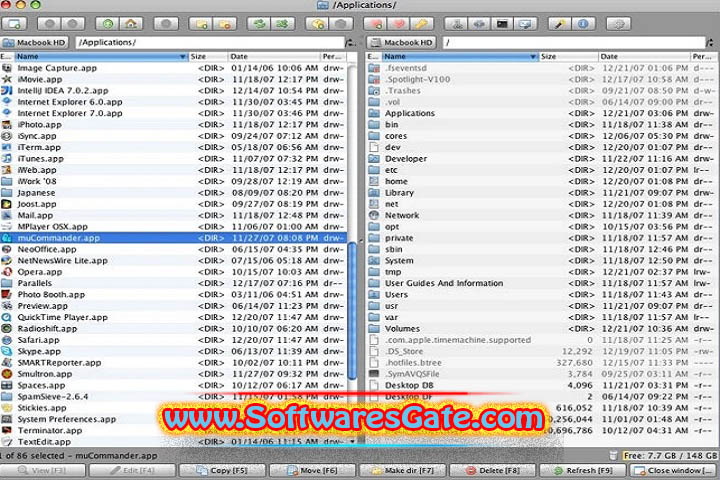Select Applications folder in right panel
The width and height of the screenshot is (720, 480).
click(x=541, y=113)
